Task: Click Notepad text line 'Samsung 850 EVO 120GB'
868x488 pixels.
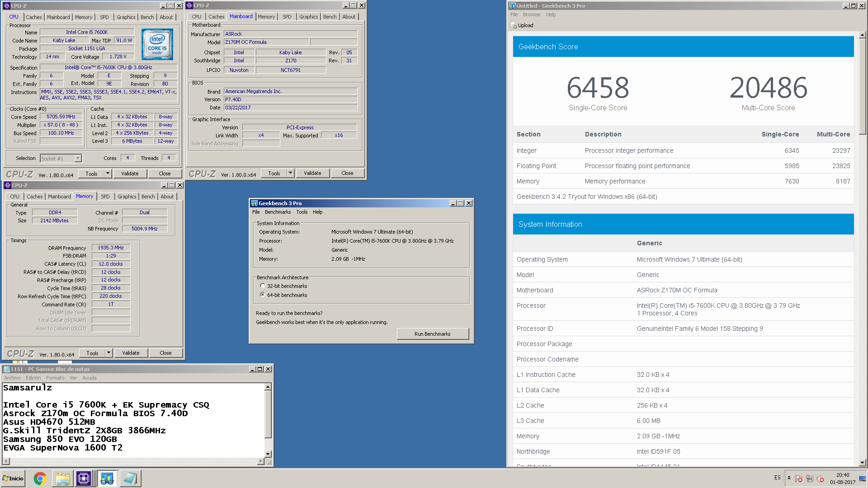Action: click(60, 439)
